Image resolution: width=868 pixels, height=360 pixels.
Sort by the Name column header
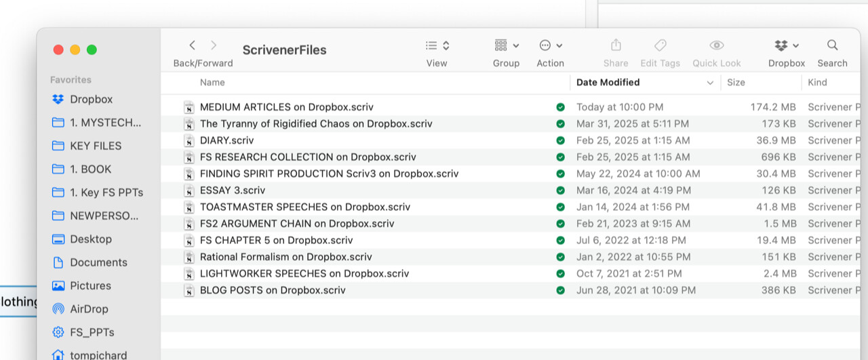point(212,82)
